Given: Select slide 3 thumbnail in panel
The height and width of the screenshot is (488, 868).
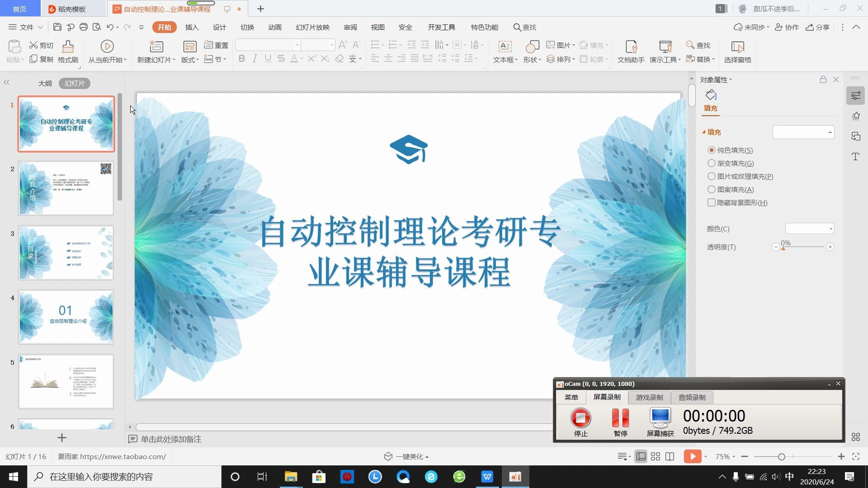Looking at the screenshot, I should [x=66, y=253].
